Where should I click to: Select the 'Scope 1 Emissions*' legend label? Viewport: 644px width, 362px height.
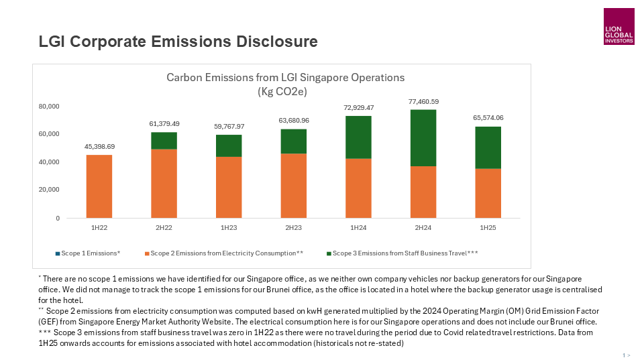pyautogui.click(x=91, y=253)
